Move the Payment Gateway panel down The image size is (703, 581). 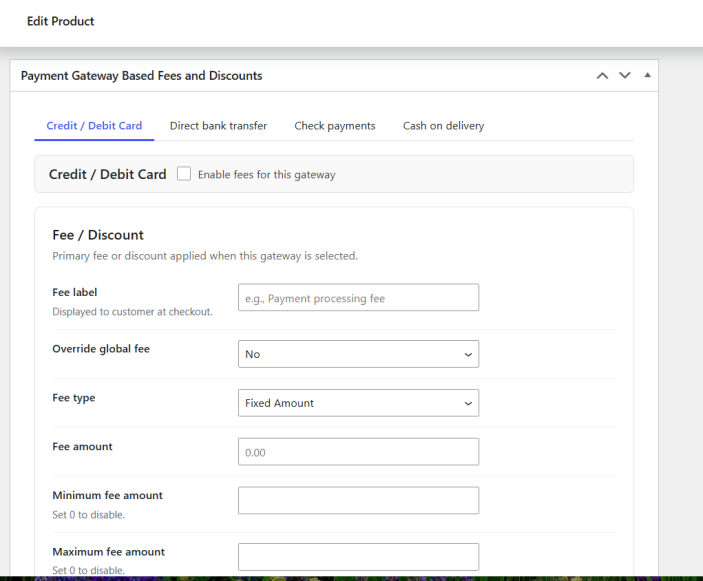(625, 76)
